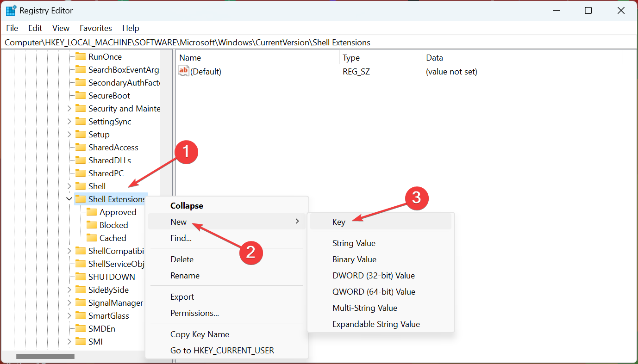Click the ShellServiceObjects folder icon
Viewport: 638px width, 364px height.
81,264
